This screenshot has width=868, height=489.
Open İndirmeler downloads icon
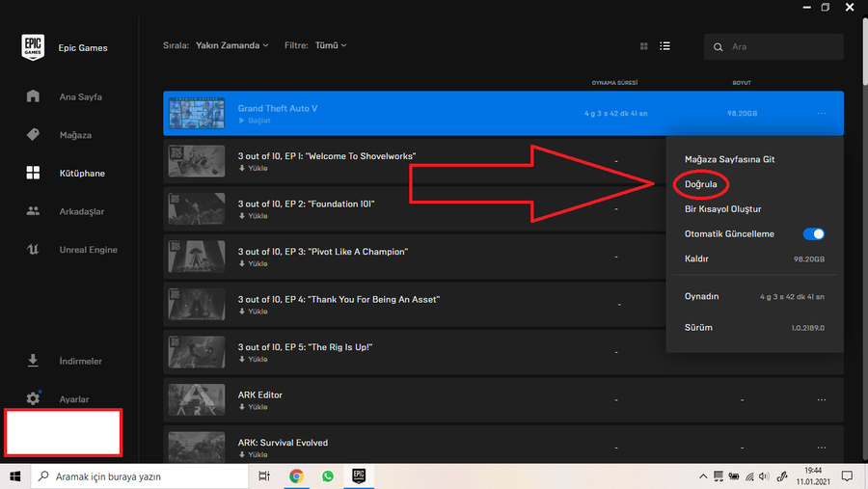(x=34, y=361)
